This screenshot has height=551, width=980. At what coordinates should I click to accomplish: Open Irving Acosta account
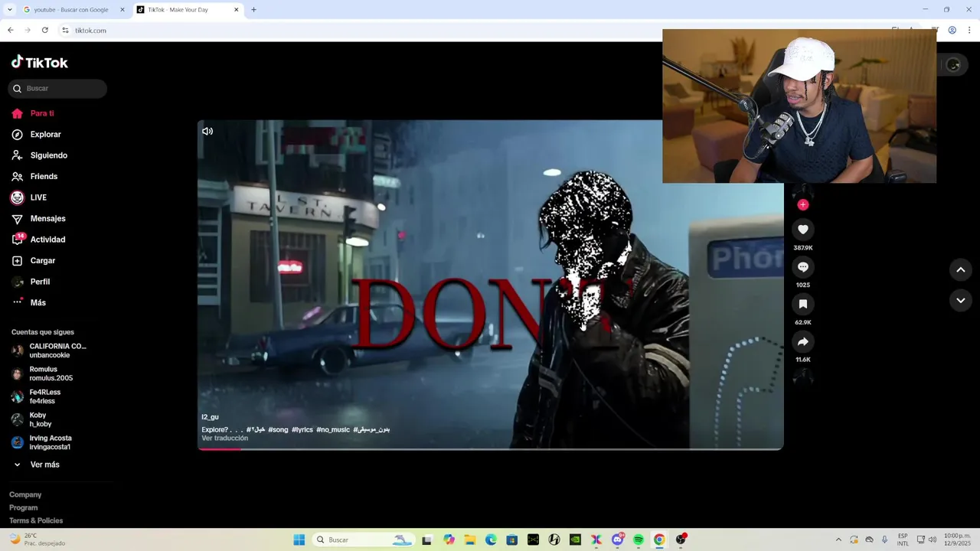pos(41,442)
